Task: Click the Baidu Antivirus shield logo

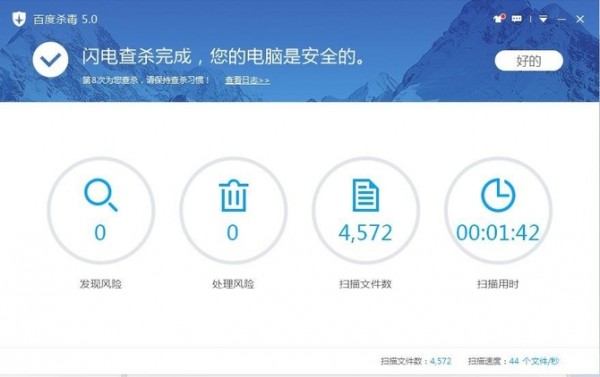Action: tap(19, 19)
